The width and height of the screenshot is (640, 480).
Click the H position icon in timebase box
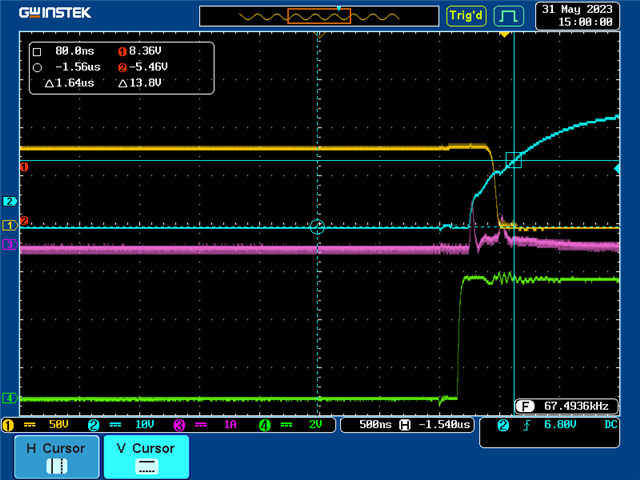point(404,425)
